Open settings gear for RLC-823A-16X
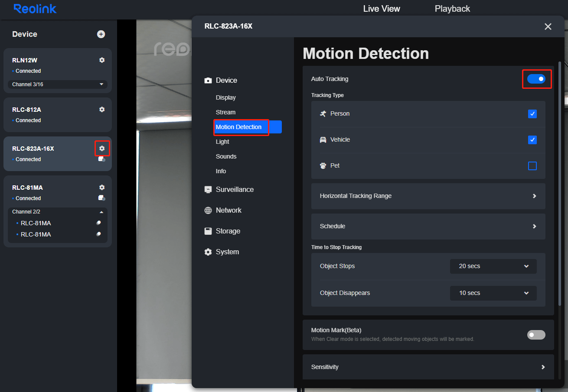The height and width of the screenshot is (392, 568). 102,149
